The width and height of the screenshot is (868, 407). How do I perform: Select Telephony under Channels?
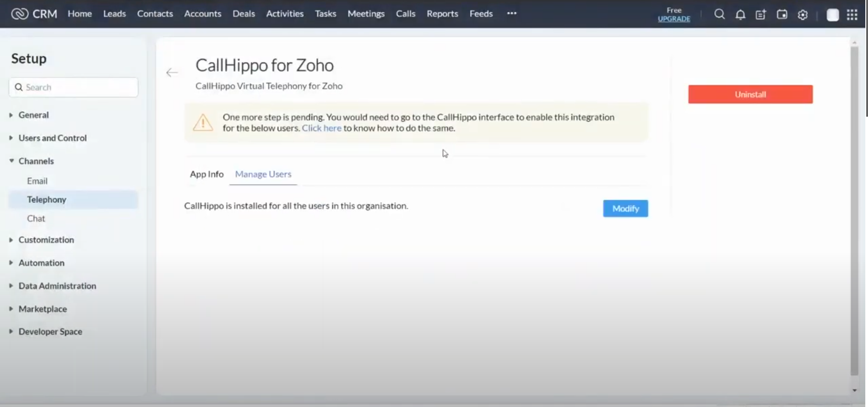tap(73, 199)
